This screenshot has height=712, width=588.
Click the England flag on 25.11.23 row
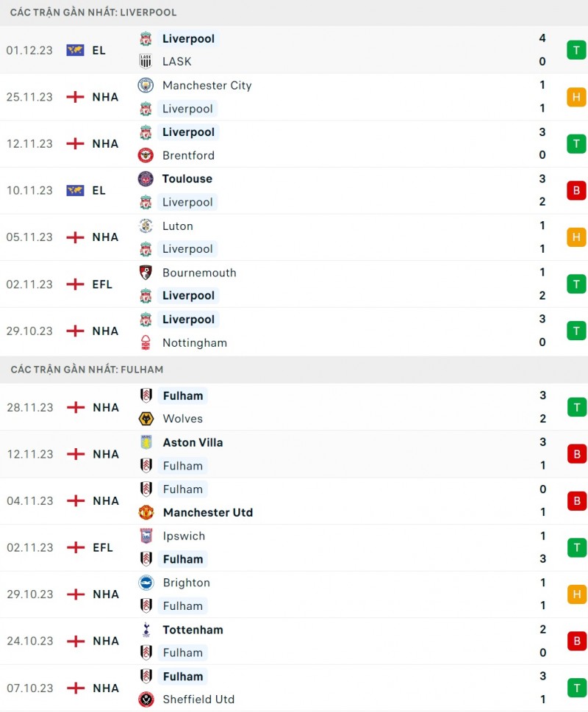point(75,97)
